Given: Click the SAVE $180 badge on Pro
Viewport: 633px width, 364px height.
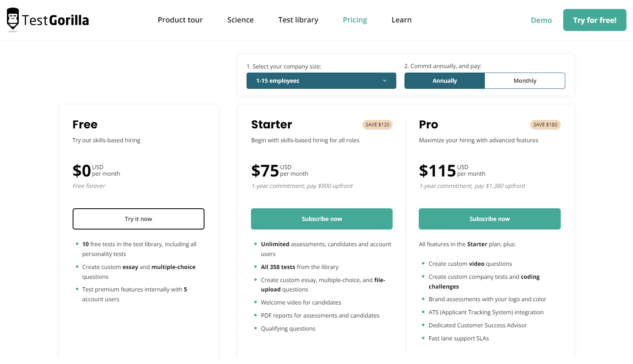Looking at the screenshot, I should (545, 124).
